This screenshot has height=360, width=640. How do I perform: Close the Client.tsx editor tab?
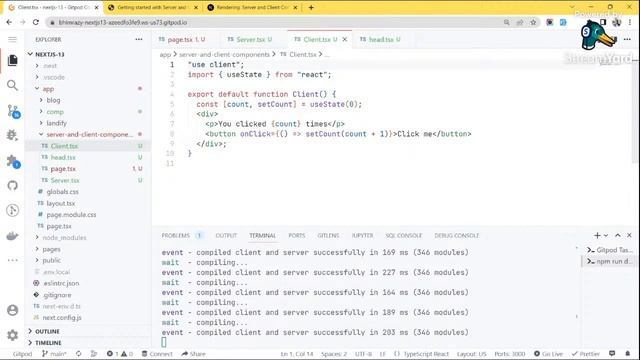tap(344, 39)
